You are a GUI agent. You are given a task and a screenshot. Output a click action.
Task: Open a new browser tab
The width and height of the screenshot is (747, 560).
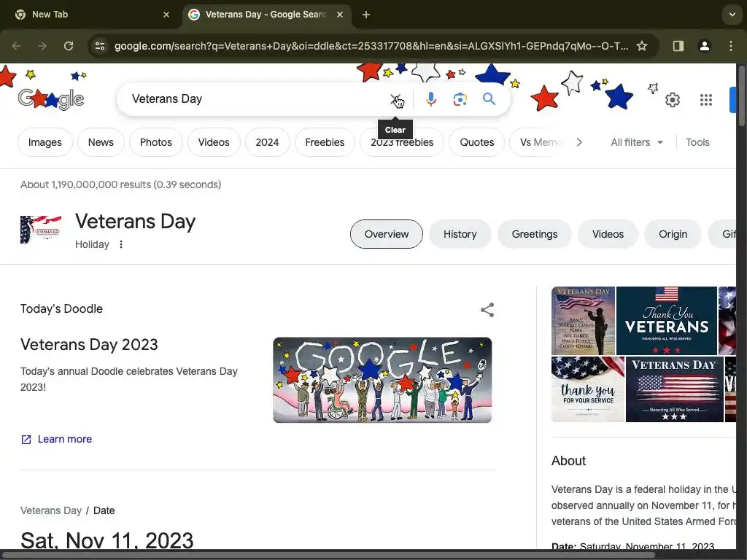366,15
